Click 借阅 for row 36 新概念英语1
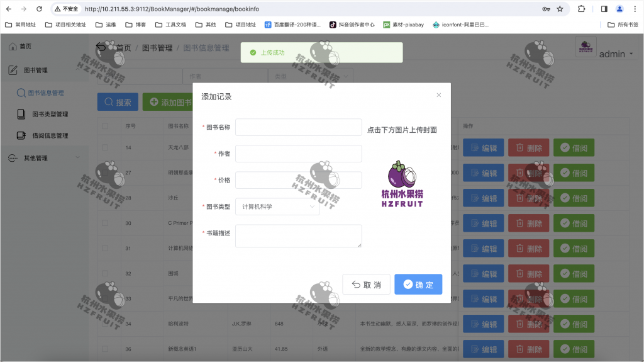This screenshot has width=644, height=362. point(574,349)
